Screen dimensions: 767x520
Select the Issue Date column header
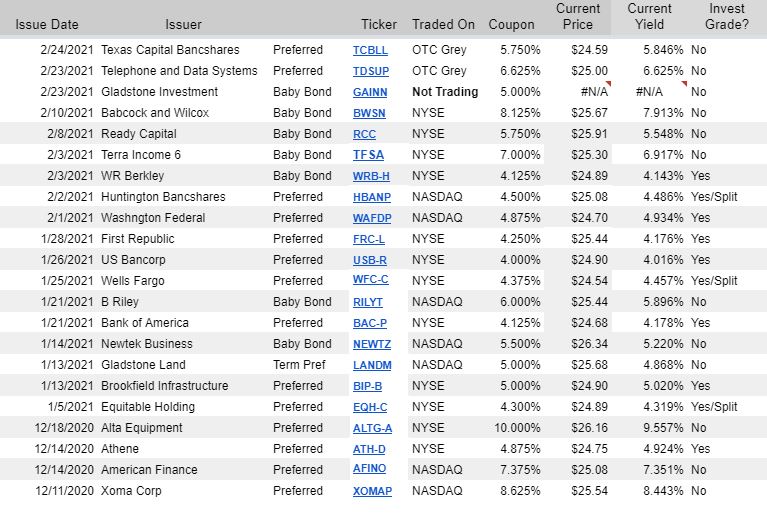(46, 24)
